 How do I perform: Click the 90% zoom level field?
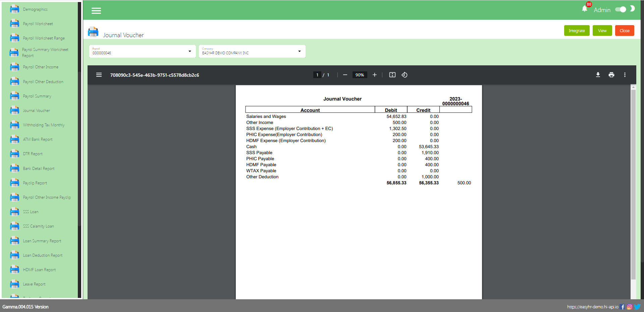[360, 75]
